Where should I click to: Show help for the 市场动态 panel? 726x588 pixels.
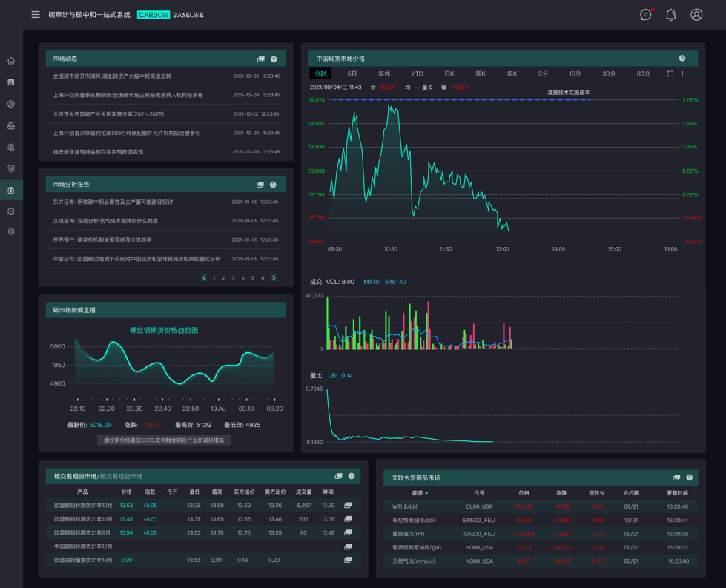pos(274,59)
